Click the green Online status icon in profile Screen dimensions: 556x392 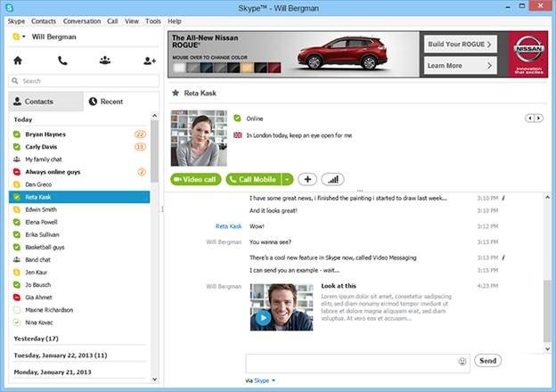coord(237,118)
